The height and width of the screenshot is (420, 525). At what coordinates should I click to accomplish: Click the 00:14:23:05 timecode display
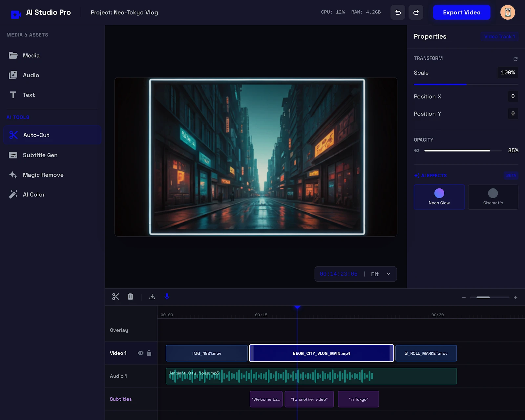[x=338, y=274]
